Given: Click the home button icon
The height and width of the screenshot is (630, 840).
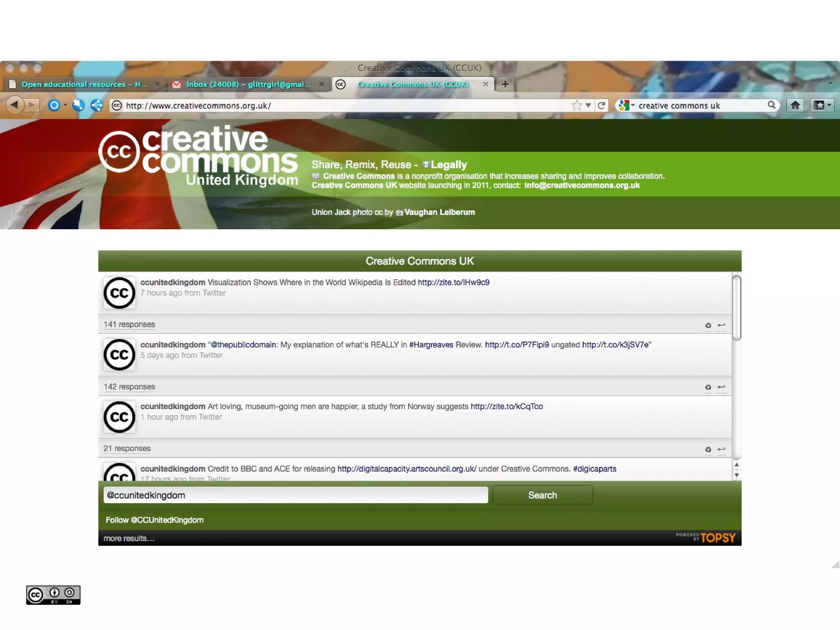Looking at the screenshot, I should click(x=795, y=105).
